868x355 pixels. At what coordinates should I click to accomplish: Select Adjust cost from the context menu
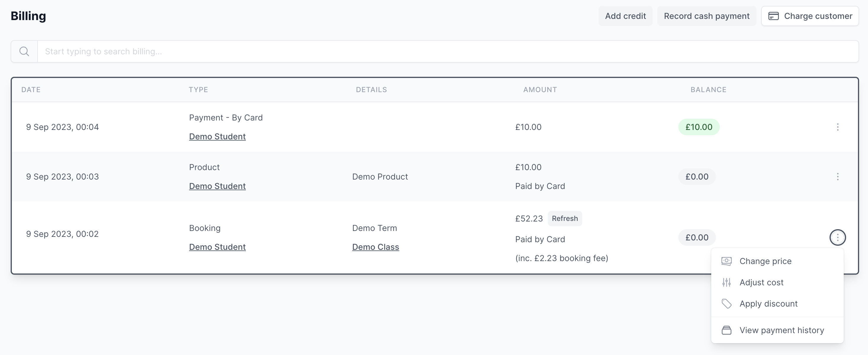[761, 282]
